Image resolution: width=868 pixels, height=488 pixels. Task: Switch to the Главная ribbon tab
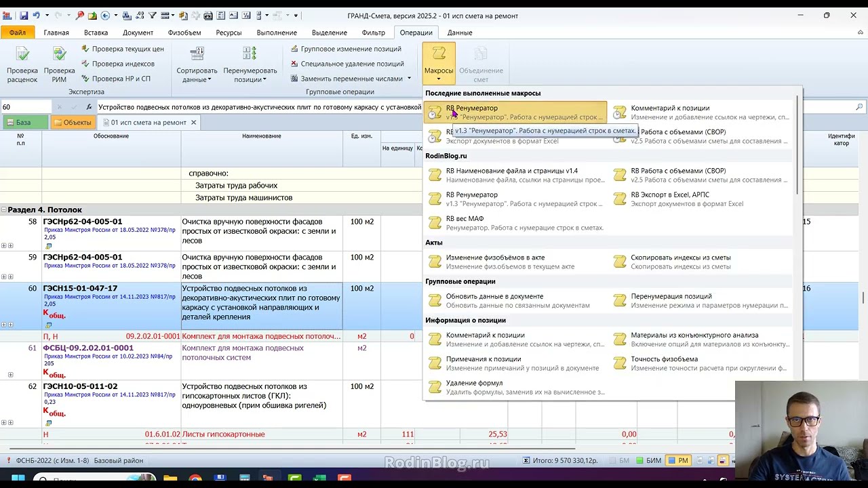tap(56, 33)
